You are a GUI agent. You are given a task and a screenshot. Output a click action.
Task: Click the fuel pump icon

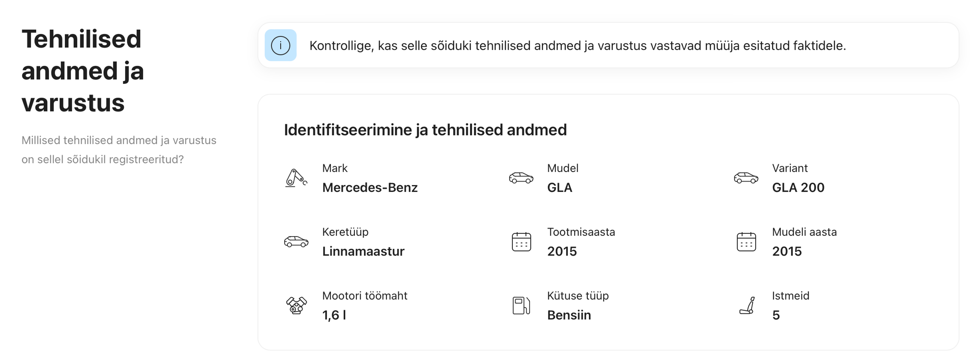tap(521, 305)
